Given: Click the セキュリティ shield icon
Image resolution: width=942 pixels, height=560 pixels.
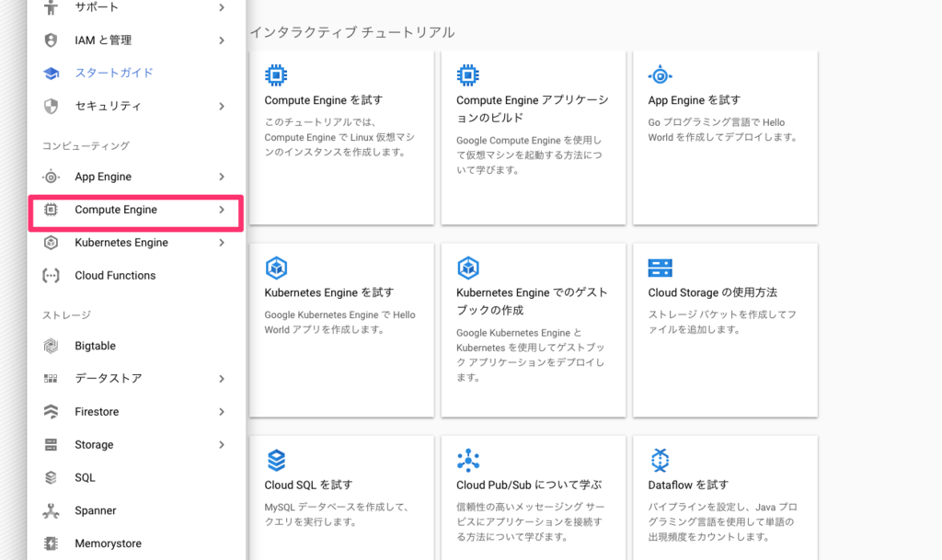Looking at the screenshot, I should pyautogui.click(x=52, y=107).
